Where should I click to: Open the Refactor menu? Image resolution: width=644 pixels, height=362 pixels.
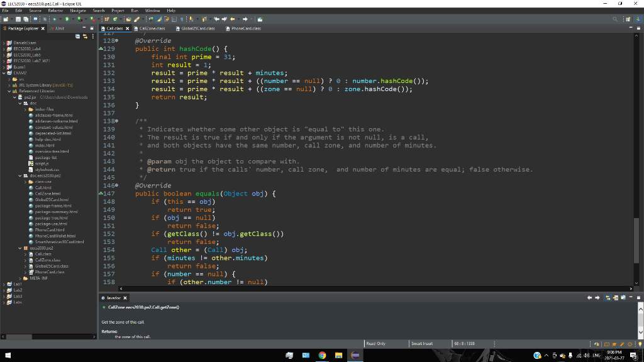pos(55,11)
